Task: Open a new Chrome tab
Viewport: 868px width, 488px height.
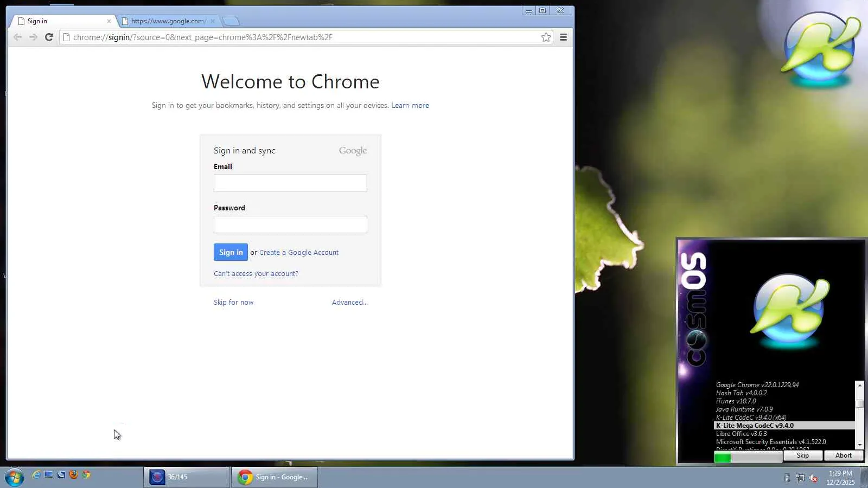Action: pos(231,21)
